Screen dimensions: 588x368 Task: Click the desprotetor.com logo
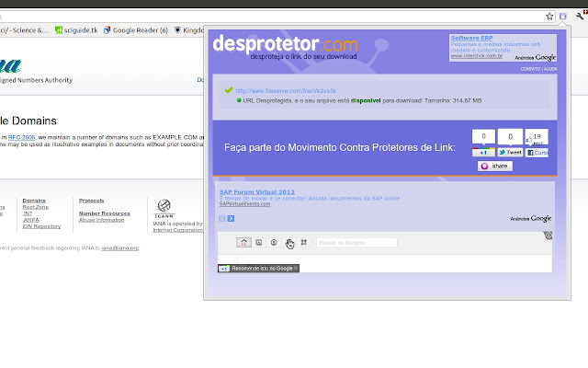coord(285,44)
